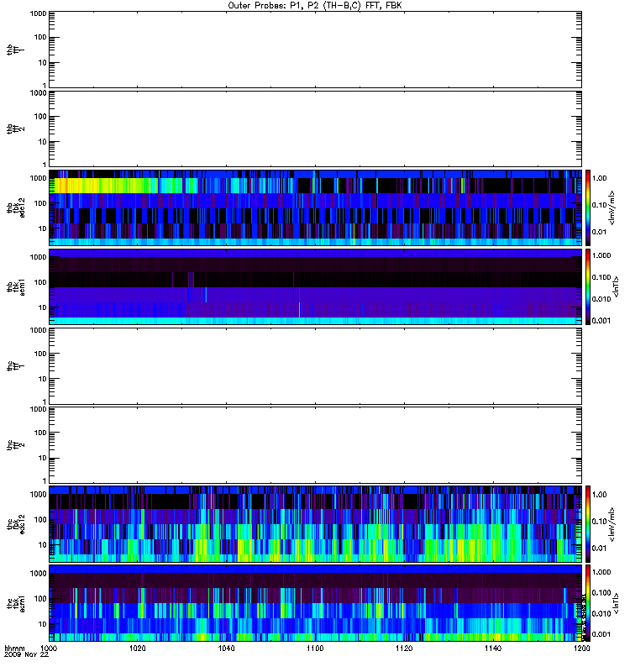This screenshot has width=630, height=672.
Task: Click the '1200' time tick label
Action: [581, 648]
